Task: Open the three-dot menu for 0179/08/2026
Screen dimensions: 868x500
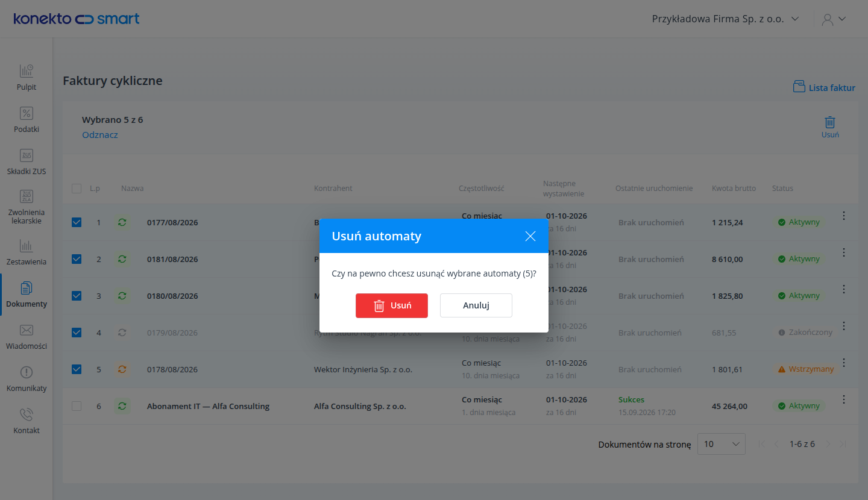Action: coord(844,326)
